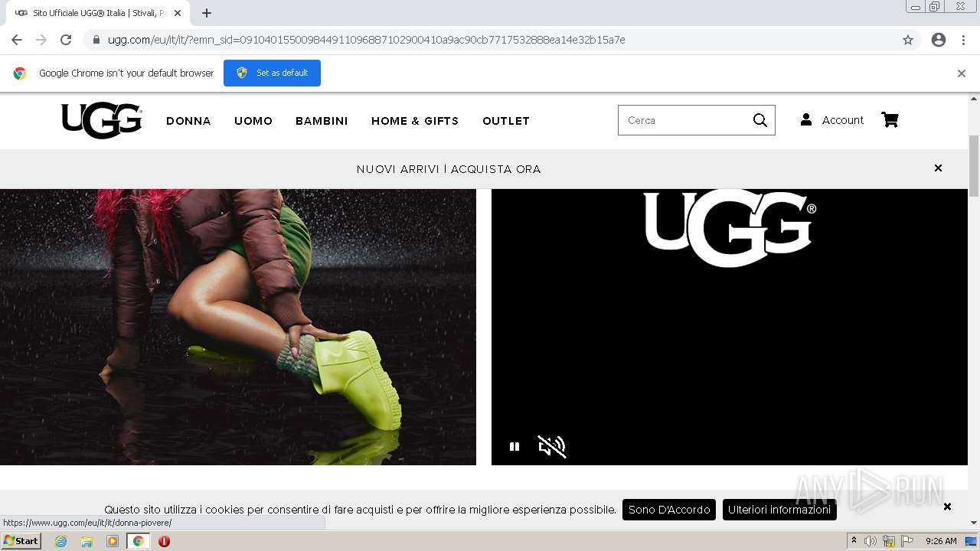The width and height of the screenshot is (980, 551).
Task: Open a new Chrome tab
Action: [207, 13]
